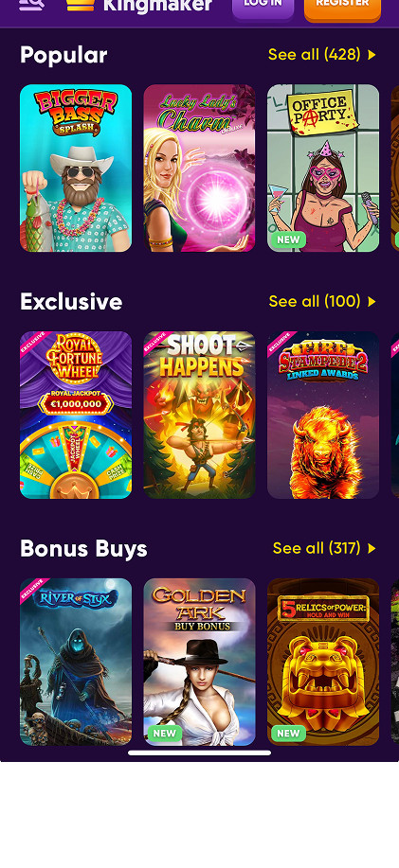Open See all (317) Bonus Buys

click(x=317, y=548)
